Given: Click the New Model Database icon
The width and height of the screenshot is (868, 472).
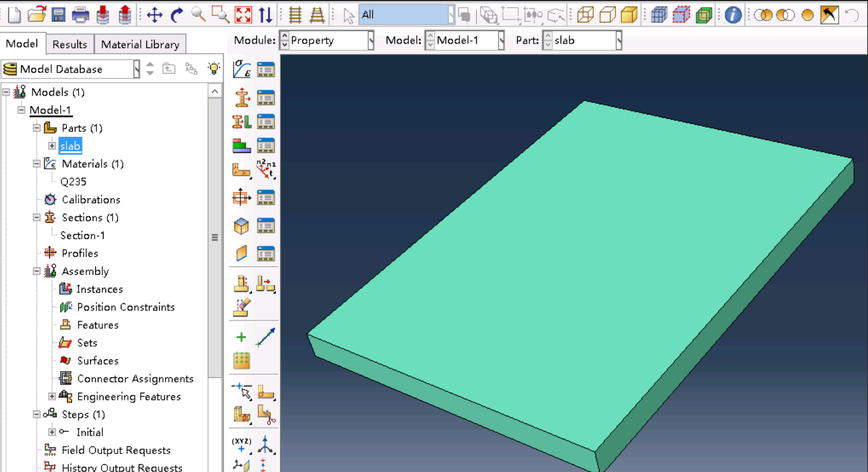Looking at the screenshot, I should pos(14,14).
